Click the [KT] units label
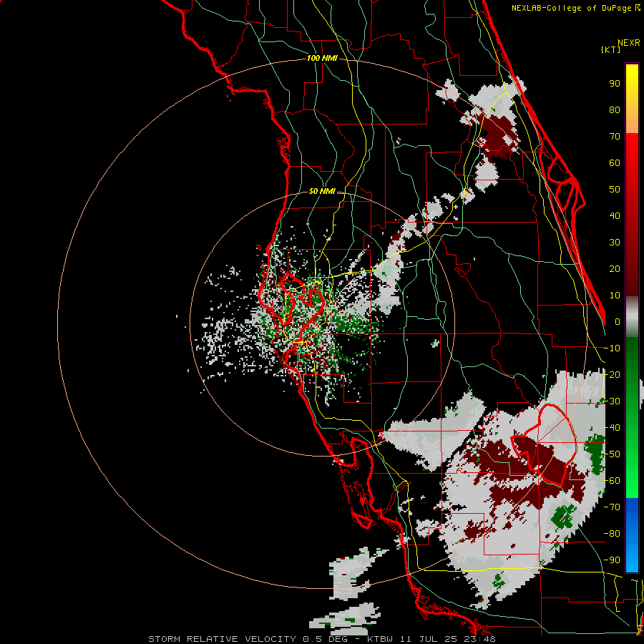Screen dimensions: 644x644 click(611, 49)
